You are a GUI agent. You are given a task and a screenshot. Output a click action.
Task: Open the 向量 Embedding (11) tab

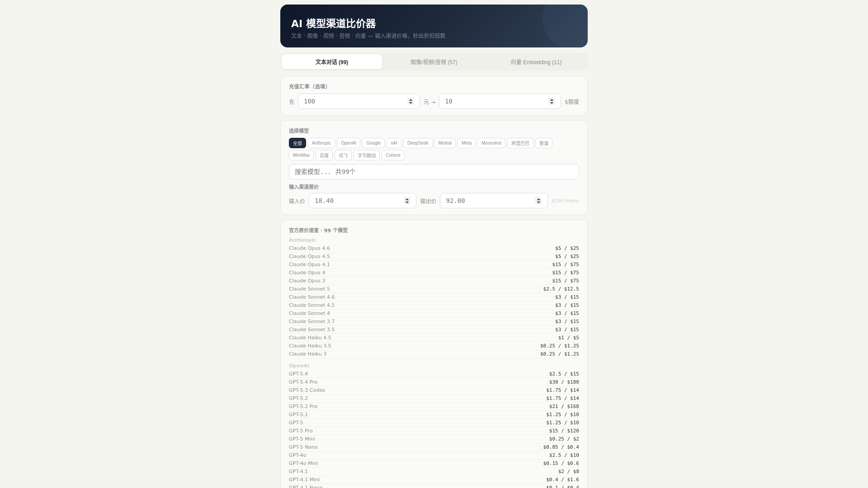click(x=536, y=62)
